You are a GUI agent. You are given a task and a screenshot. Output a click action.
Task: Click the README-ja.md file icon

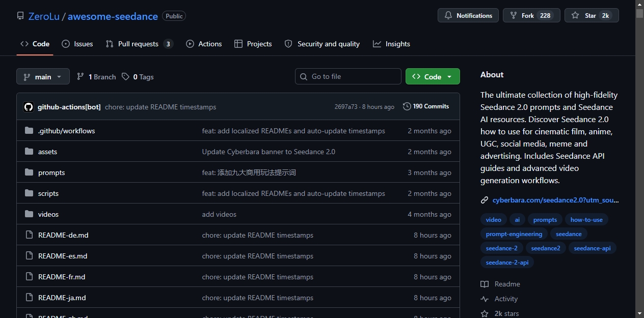click(29, 298)
